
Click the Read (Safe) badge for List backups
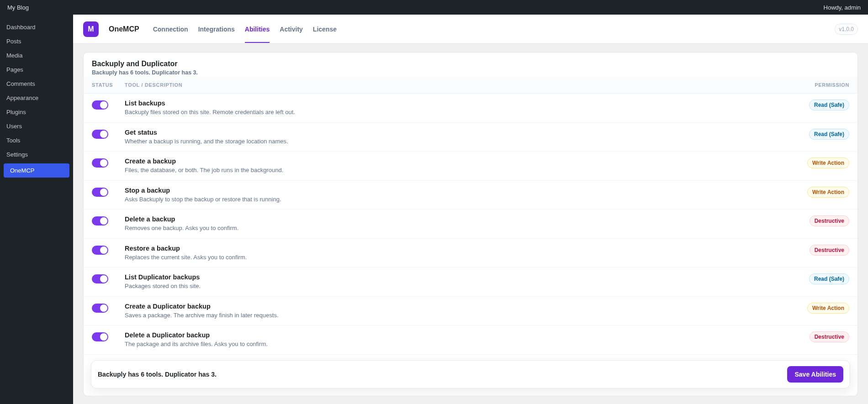tap(829, 105)
